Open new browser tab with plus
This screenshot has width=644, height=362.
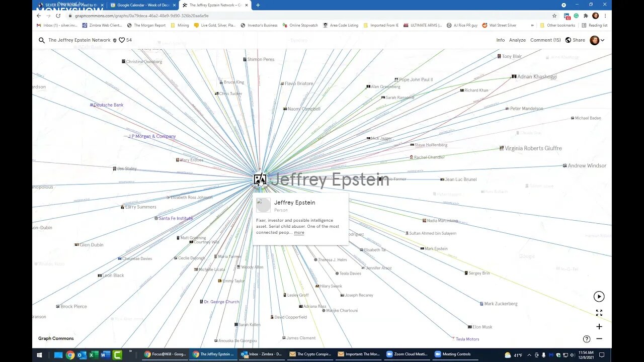(258, 5)
